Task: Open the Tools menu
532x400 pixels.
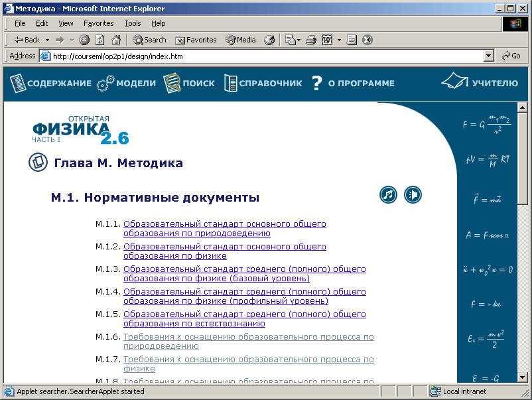Action: click(133, 23)
